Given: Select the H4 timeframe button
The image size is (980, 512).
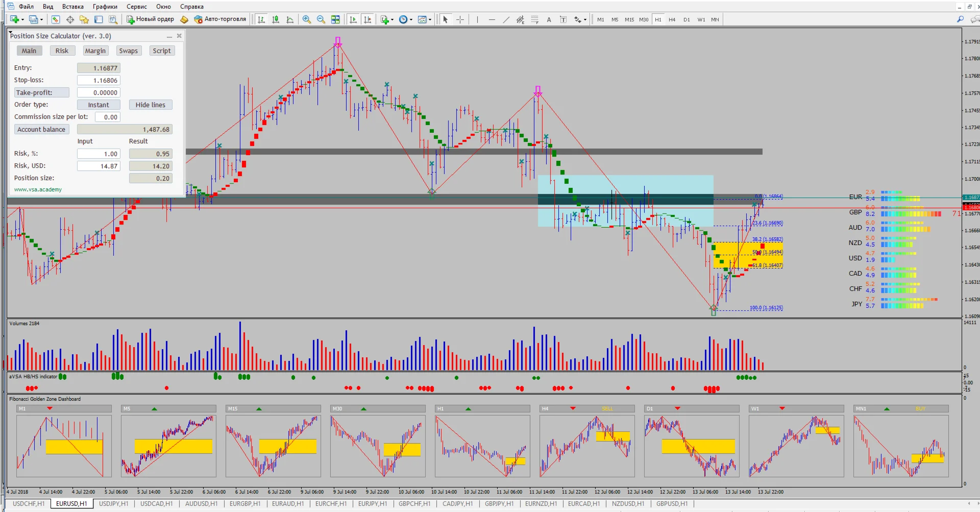Looking at the screenshot, I should (672, 19).
